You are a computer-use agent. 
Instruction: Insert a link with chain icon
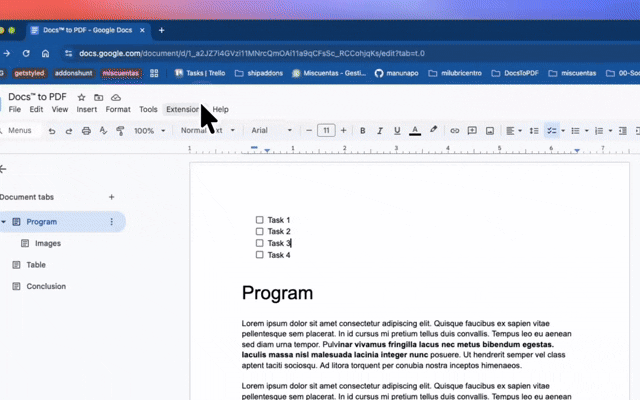[454, 131]
